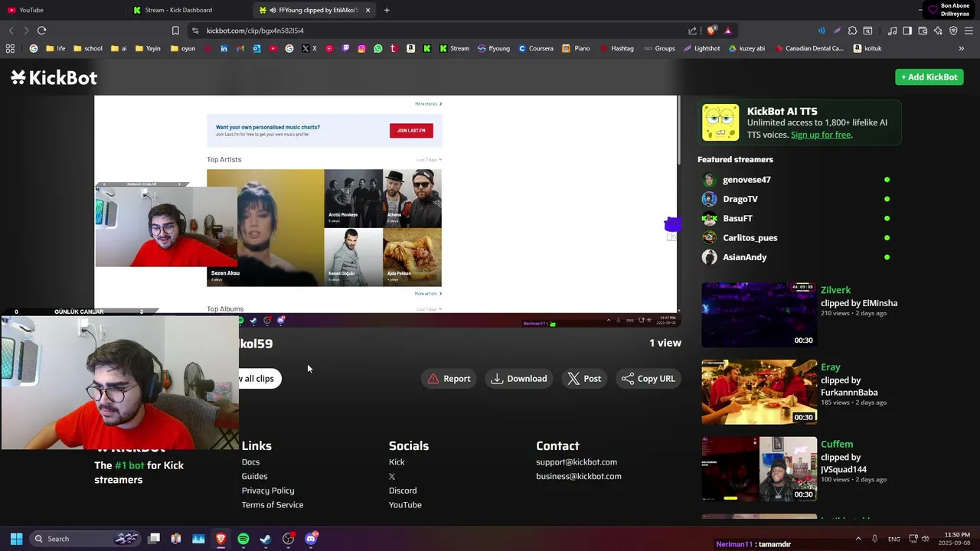Post the clip to X
Screen dimensions: 980x551
[x=584, y=379]
